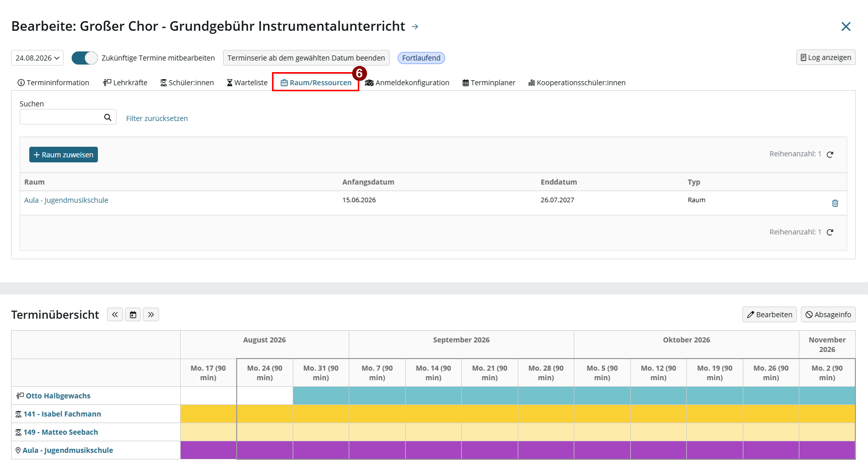Select Mo. 21 September column header
Screen dimensions: 868x471
(x=490, y=373)
